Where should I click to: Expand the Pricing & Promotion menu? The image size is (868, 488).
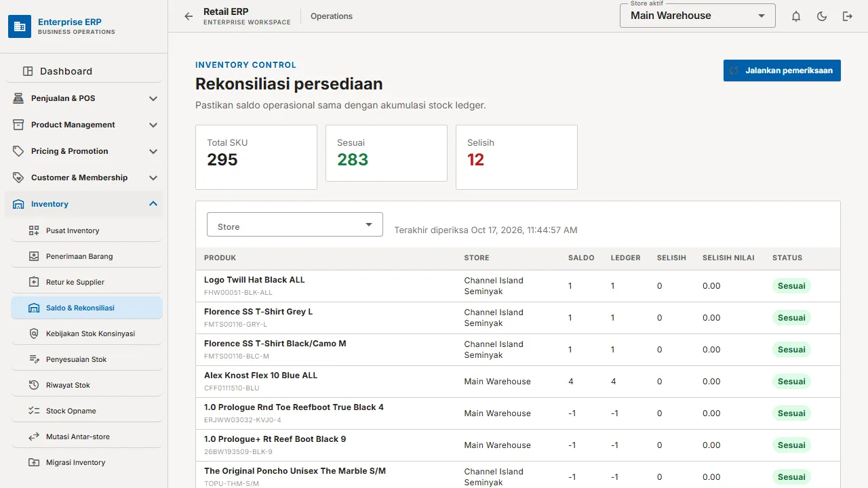tap(84, 151)
